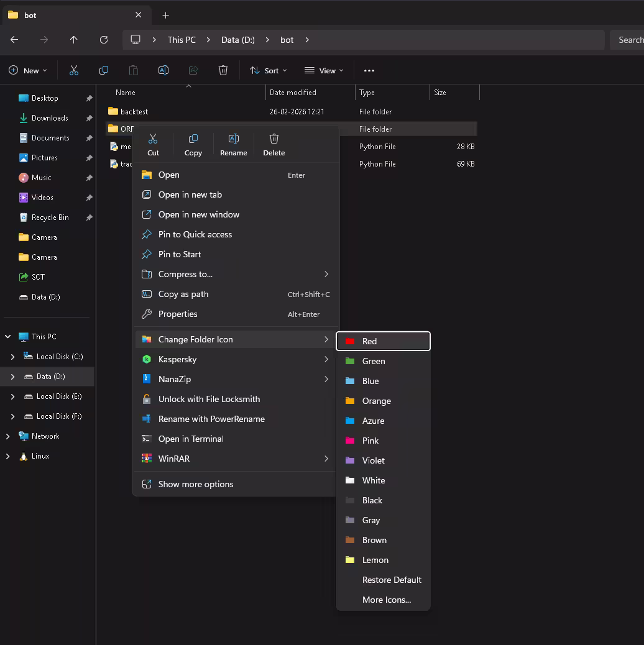The width and height of the screenshot is (644, 645).
Task: Select Pin to Quick access
Action: tap(236, 234)
